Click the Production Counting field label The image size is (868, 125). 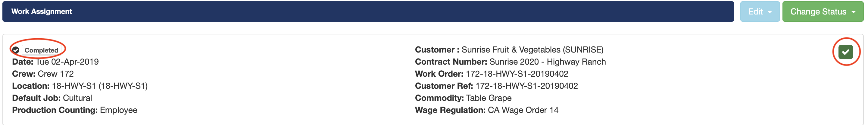pyautogui.click(x=55, y=110)
